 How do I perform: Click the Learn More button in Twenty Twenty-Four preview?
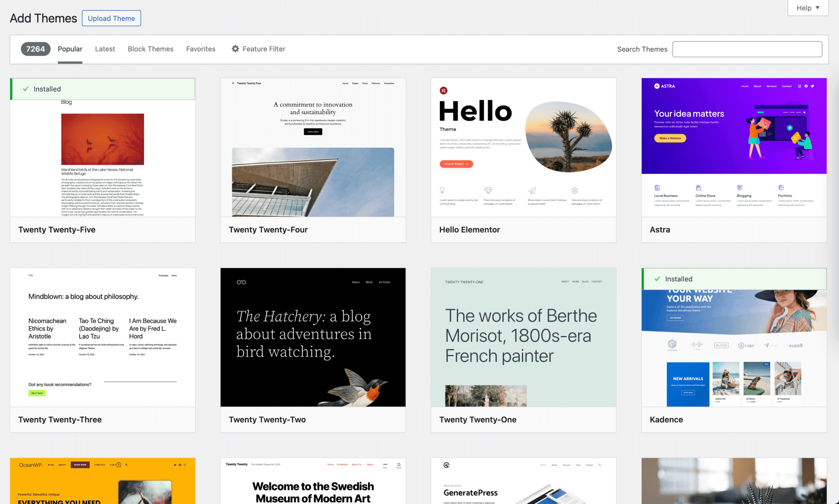click(x=313, y=132)
